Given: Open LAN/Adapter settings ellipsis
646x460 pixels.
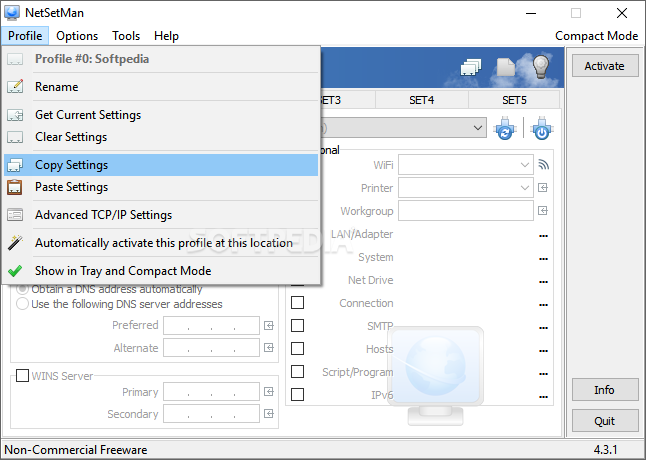Looking at the screenshot, I should (x=543, y=236).
